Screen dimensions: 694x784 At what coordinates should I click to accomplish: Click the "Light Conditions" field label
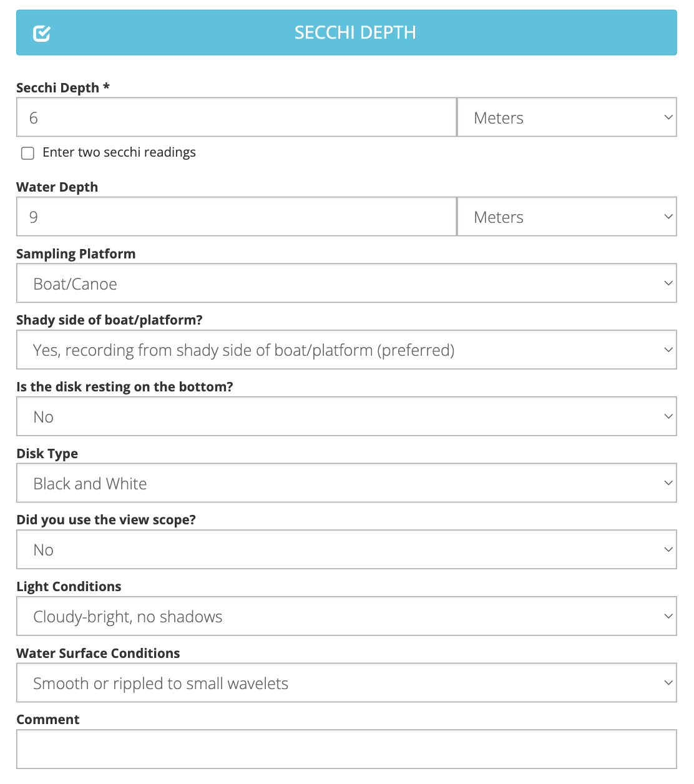pyautogui.click(x=69, y=587)
